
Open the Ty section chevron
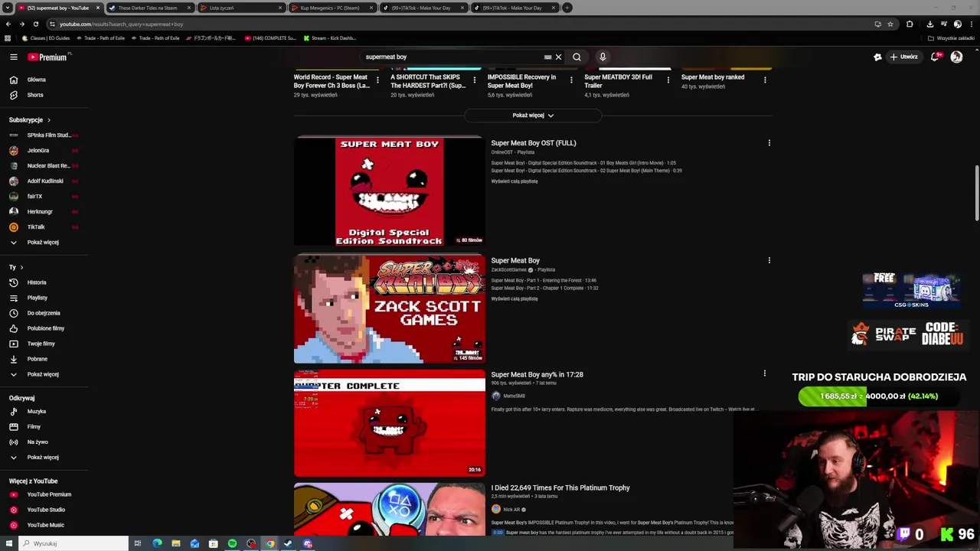point(21,267)
